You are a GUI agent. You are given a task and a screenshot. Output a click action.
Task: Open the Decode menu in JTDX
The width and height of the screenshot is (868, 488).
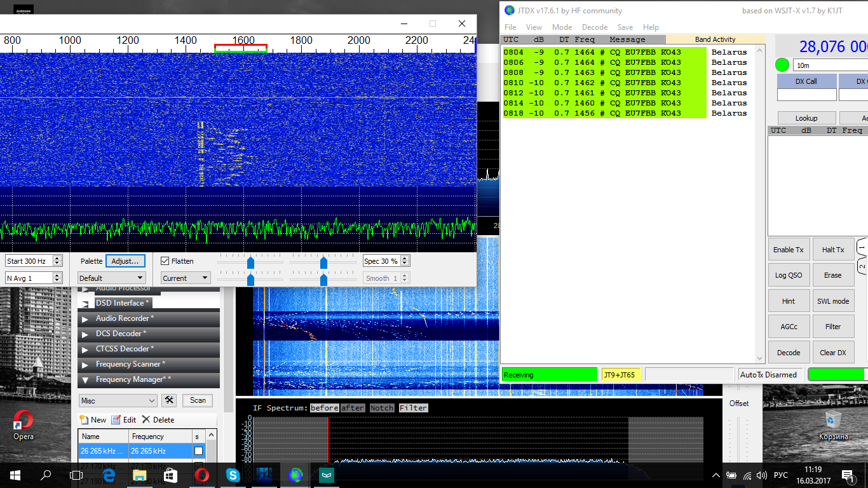(x=595, y=27)
